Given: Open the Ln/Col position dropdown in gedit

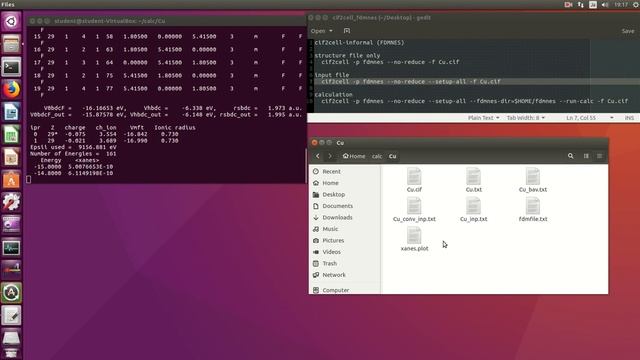Looking at the screenshot, I should coord(589,118).
